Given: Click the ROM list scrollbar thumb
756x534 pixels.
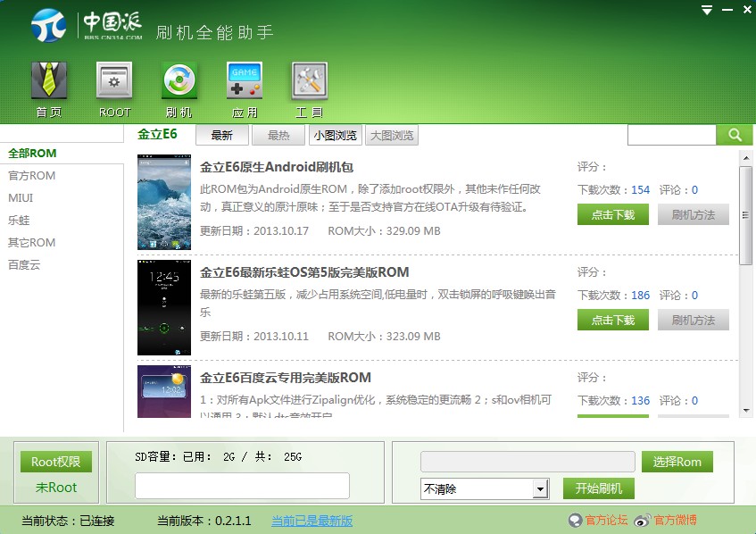Looking at the screenshot, I should coord(746,215).
